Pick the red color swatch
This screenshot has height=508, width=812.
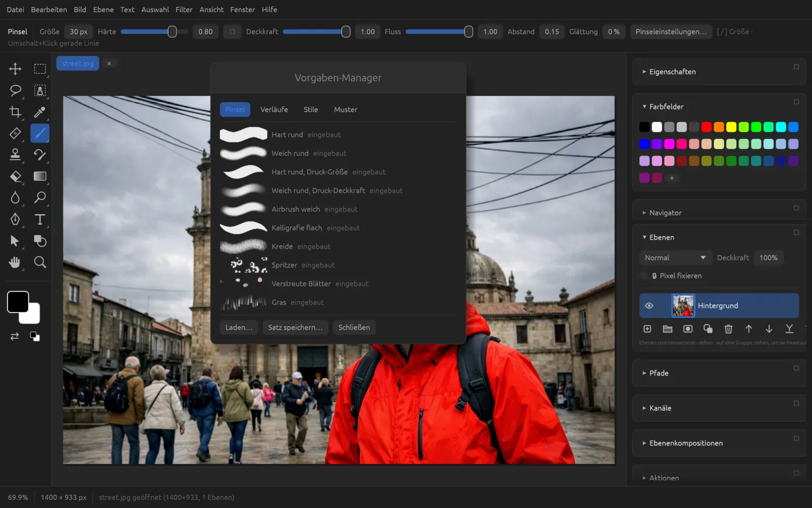(706, 127)
